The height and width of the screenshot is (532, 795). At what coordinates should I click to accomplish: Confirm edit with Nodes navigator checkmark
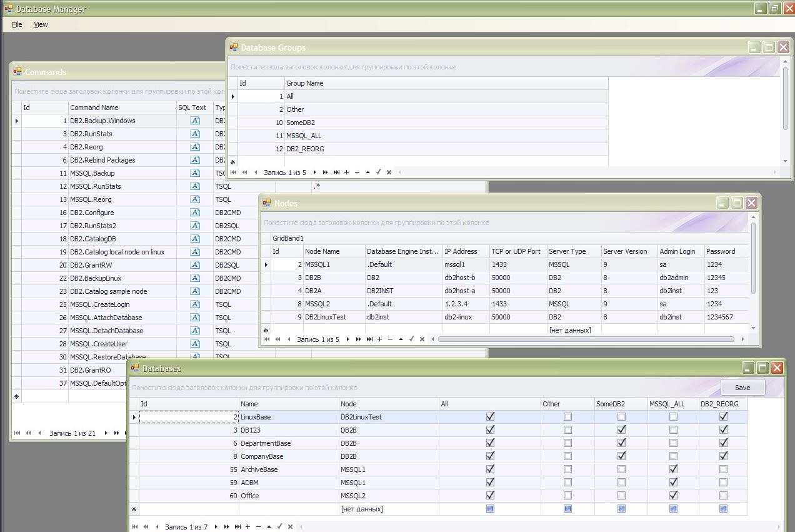click(x=411, y=339)
